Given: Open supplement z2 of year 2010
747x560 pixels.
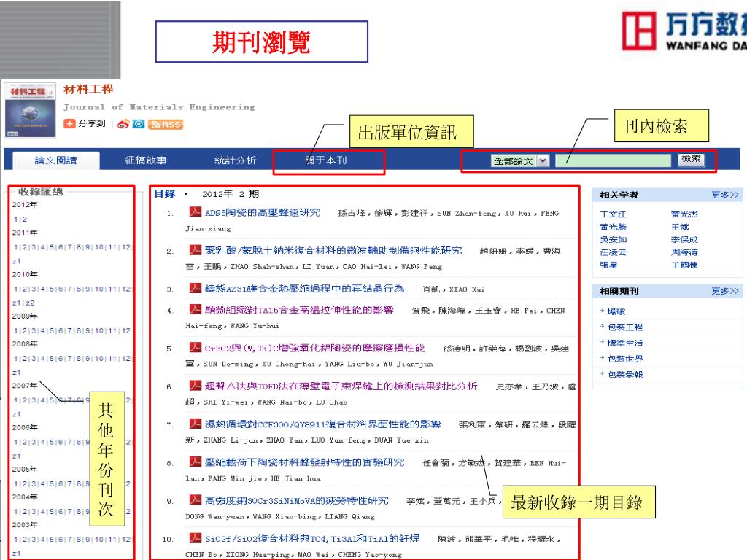Looking at the screenshot, I should click(x=29, y=303).
